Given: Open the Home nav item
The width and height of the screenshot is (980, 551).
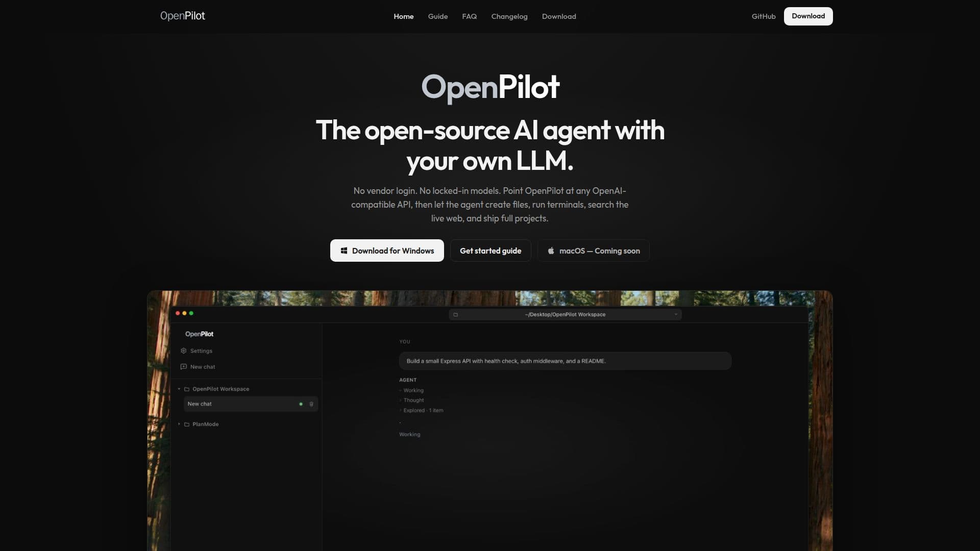Looking at the screenshot, I should click(x=403, y=16).
